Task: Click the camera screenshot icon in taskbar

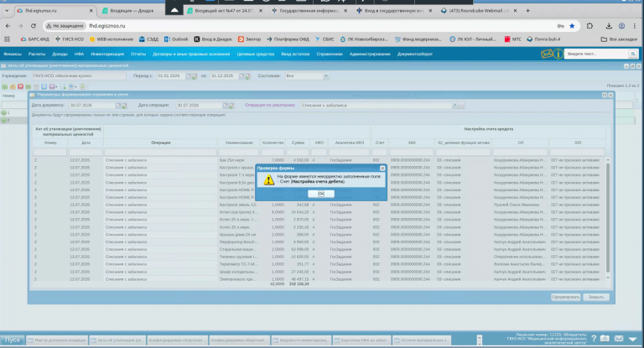Action: [x=605, y=339]
